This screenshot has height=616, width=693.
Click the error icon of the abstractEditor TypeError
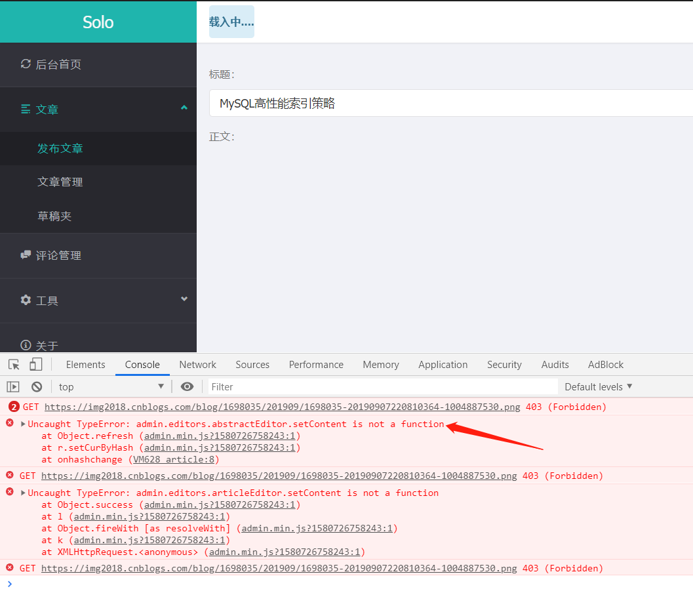coord(9,423)
